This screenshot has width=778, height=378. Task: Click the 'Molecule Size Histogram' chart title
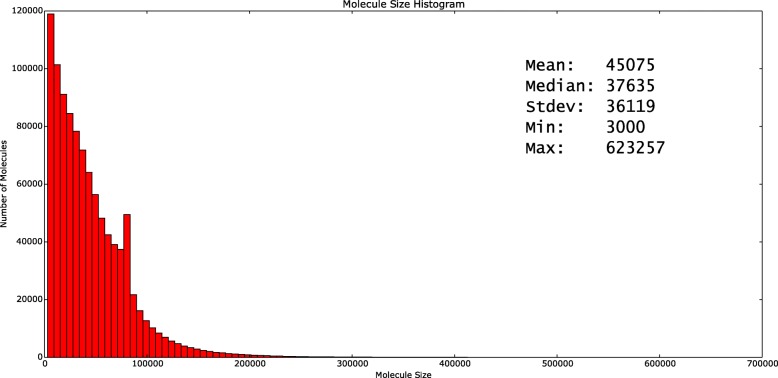[403, 4]
